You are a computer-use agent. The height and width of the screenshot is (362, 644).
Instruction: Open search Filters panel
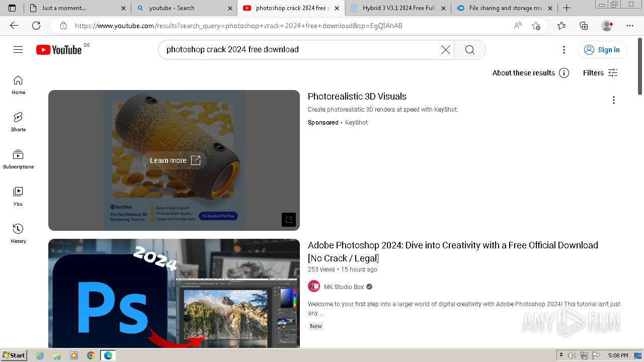pyautogui.click(x=600, y=73)
